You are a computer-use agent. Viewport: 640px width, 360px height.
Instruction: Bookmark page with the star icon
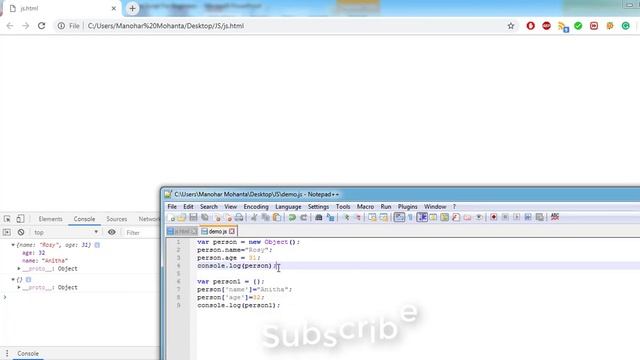(x=511, y=26)
